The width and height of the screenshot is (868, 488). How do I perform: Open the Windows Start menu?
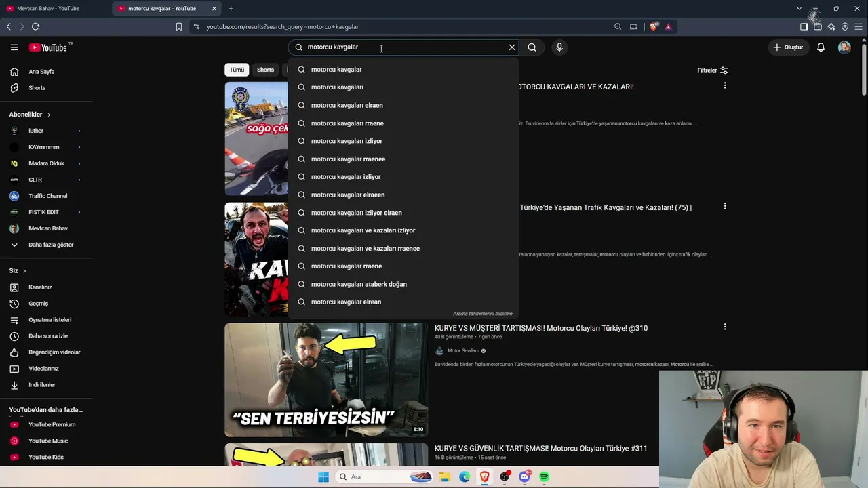coord(323,476)
